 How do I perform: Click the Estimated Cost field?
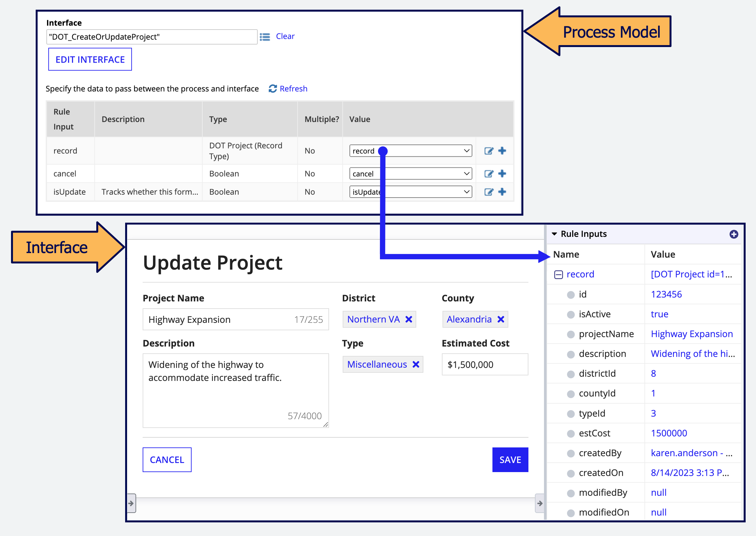[485, 364]
